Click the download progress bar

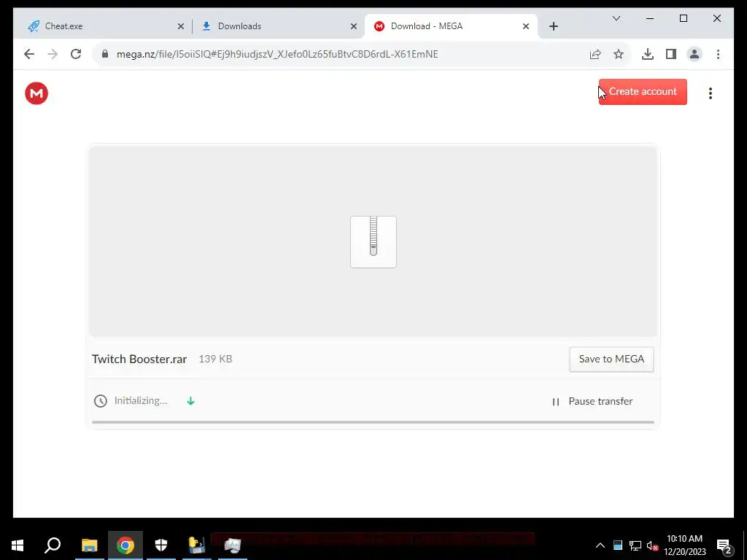(x=373, y=422)
